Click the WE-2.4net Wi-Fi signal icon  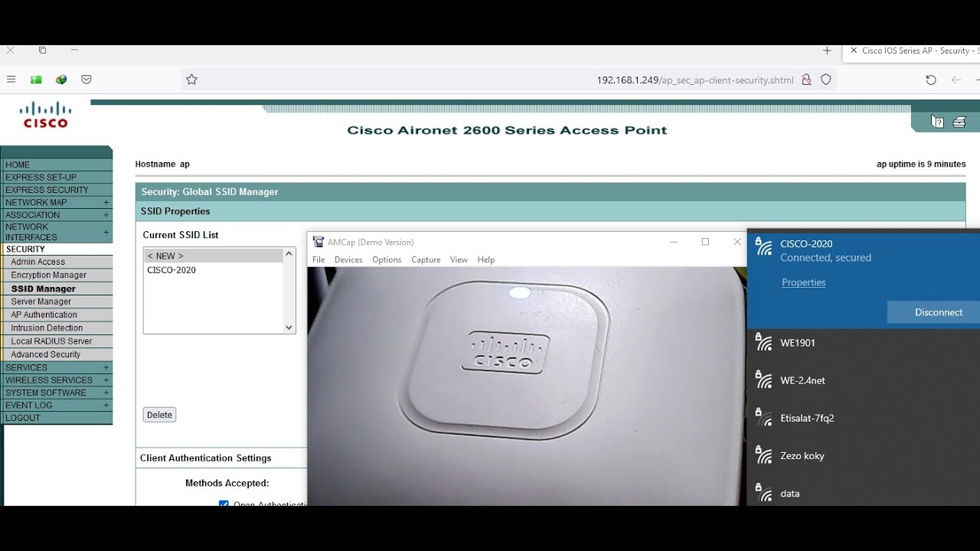[763, 379]
